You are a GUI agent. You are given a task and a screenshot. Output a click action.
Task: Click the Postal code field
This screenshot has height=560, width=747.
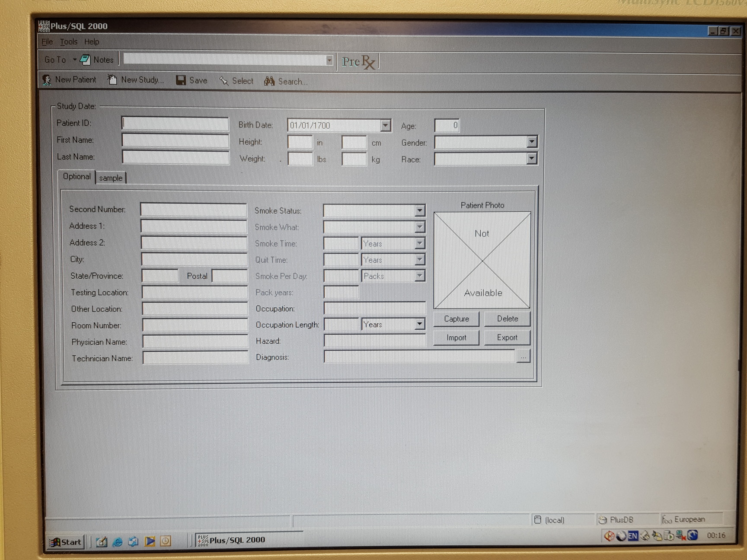pos(230,276)
